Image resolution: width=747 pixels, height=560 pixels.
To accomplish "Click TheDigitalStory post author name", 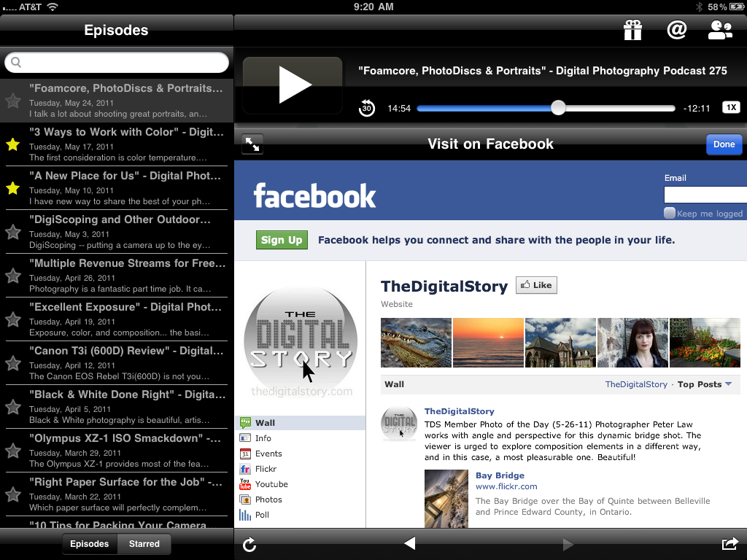I will pos(460,411).
